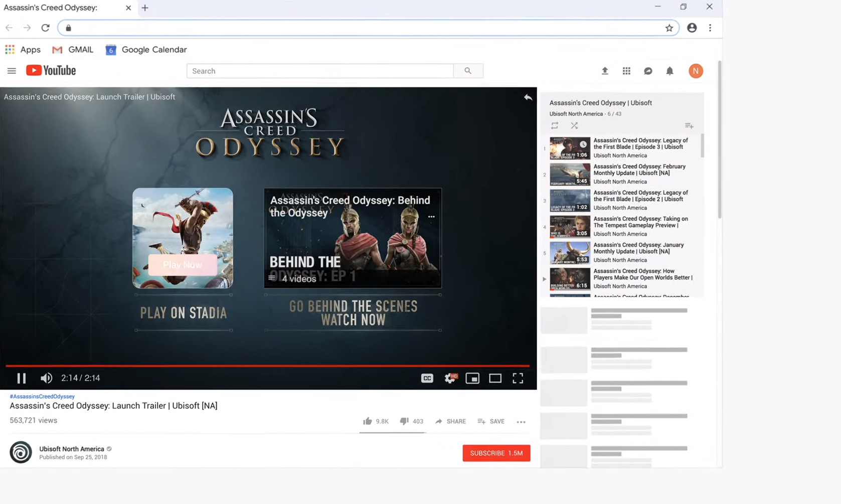Enter full screen mode
Image resolution: width=841 pixels, height=504 pixels.
(x=518, y=378)
